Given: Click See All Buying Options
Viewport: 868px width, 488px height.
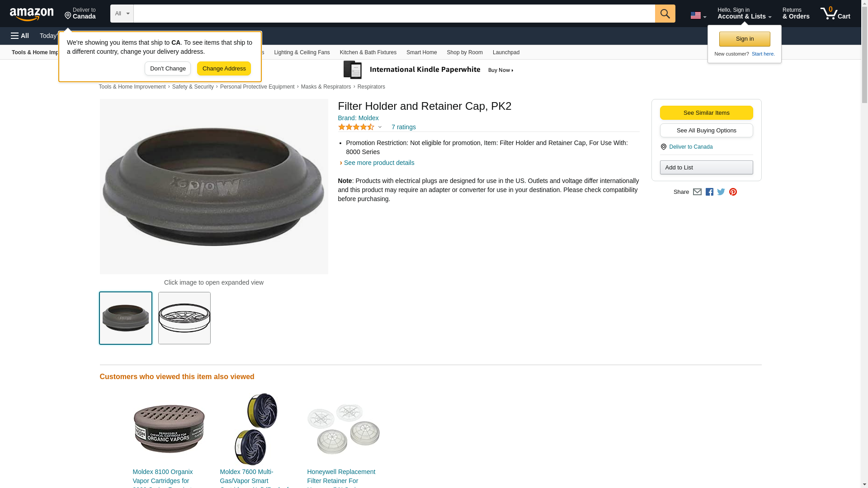Looking at the screenshot, I should (x=706, y=131).
